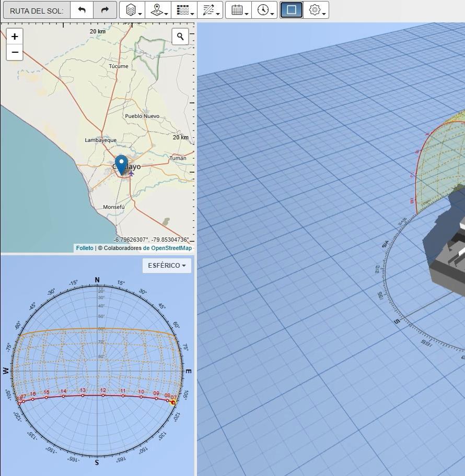Click the Folleto attribution link

pyautogui.click(x=85, y=248)
